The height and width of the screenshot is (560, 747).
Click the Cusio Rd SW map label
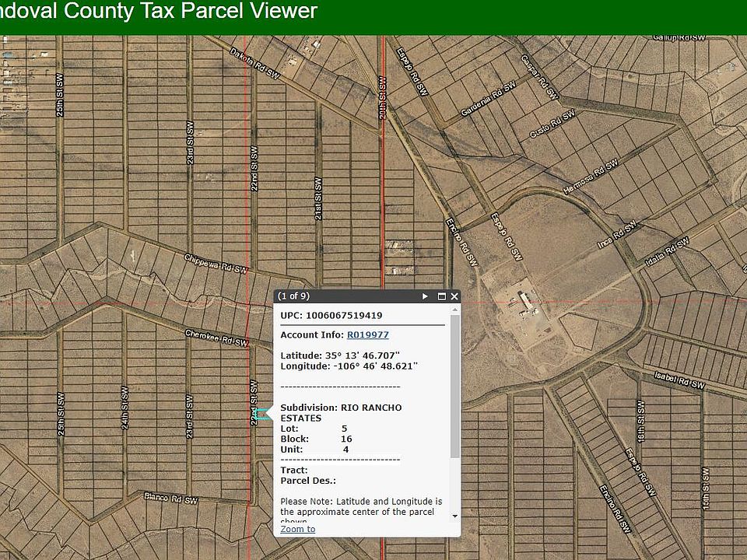(x=552, y=124)
